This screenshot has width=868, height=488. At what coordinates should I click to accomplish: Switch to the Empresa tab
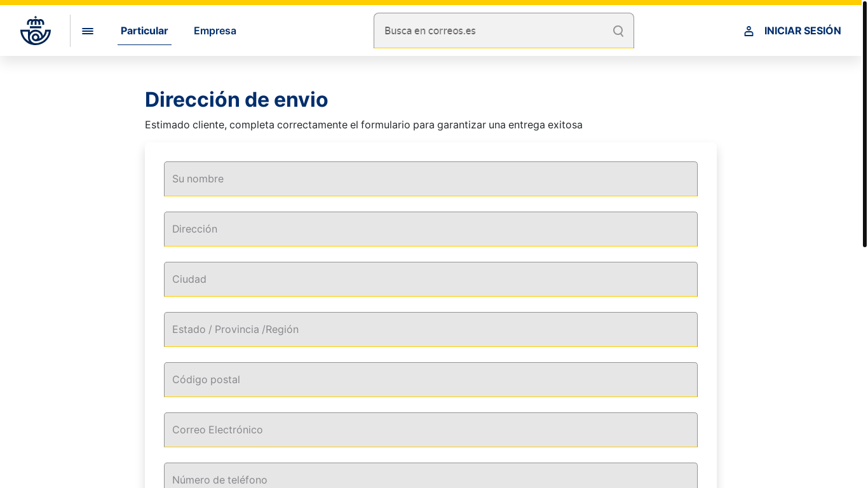(x=215, y=30)
